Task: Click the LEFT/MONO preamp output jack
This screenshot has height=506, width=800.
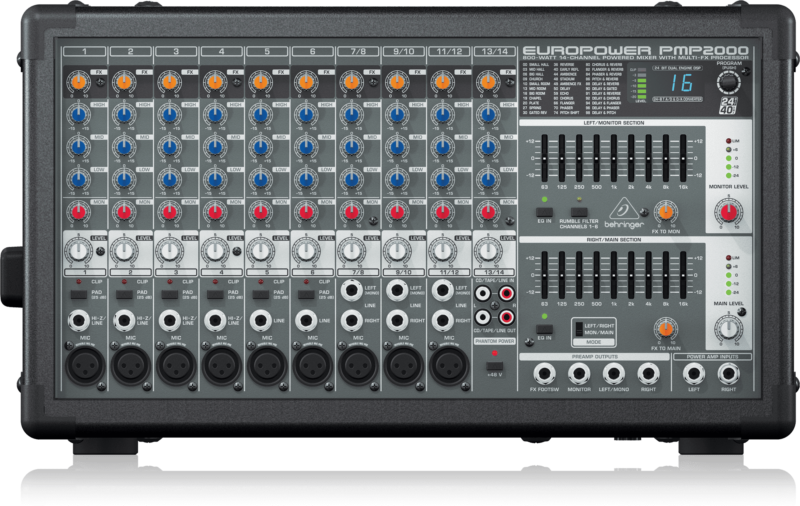Action: [x=613, y=374]
